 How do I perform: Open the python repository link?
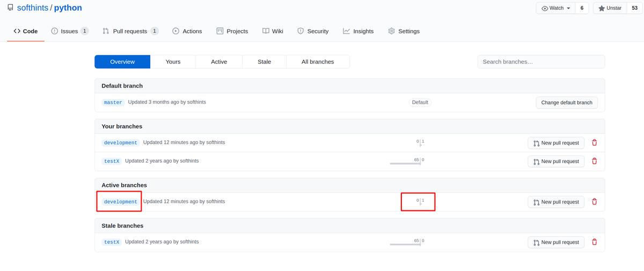point(68,8)
